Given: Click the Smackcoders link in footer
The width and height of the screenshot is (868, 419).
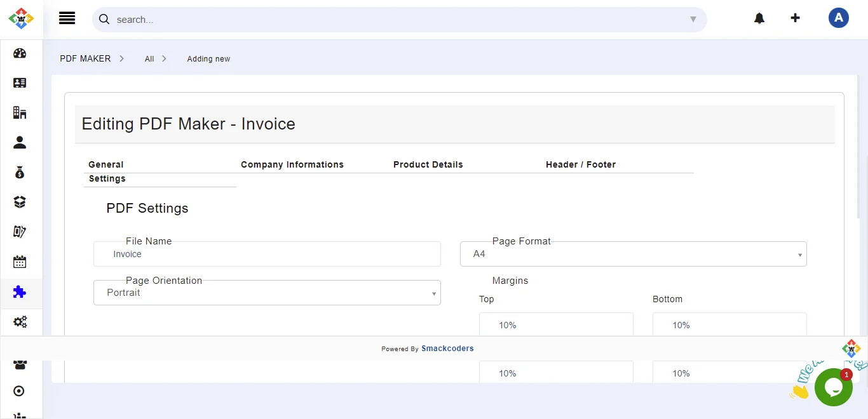Looking at the screenshot, I should point(447,349).
